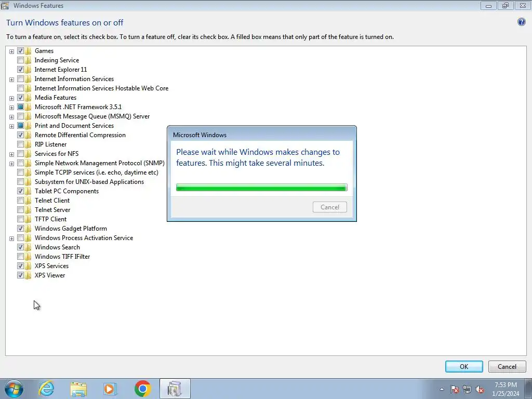
Task: Select the Telnet Server row label
Action: click(52, 210)
